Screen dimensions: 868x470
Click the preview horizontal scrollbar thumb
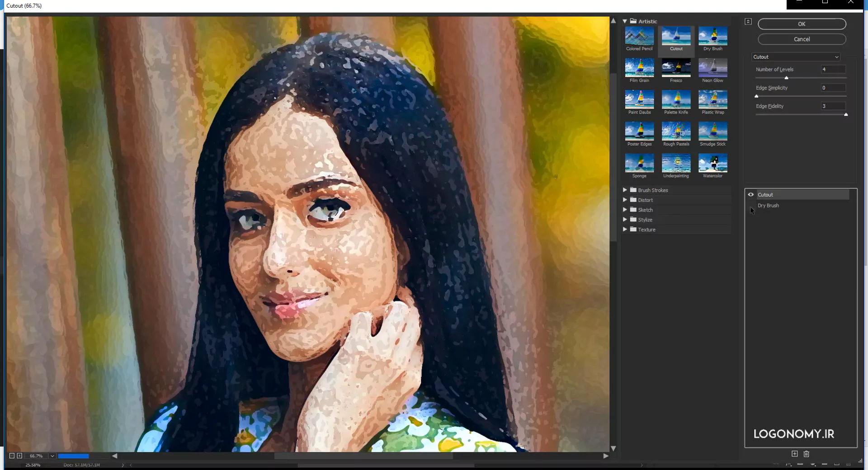[x=363, y=456]
